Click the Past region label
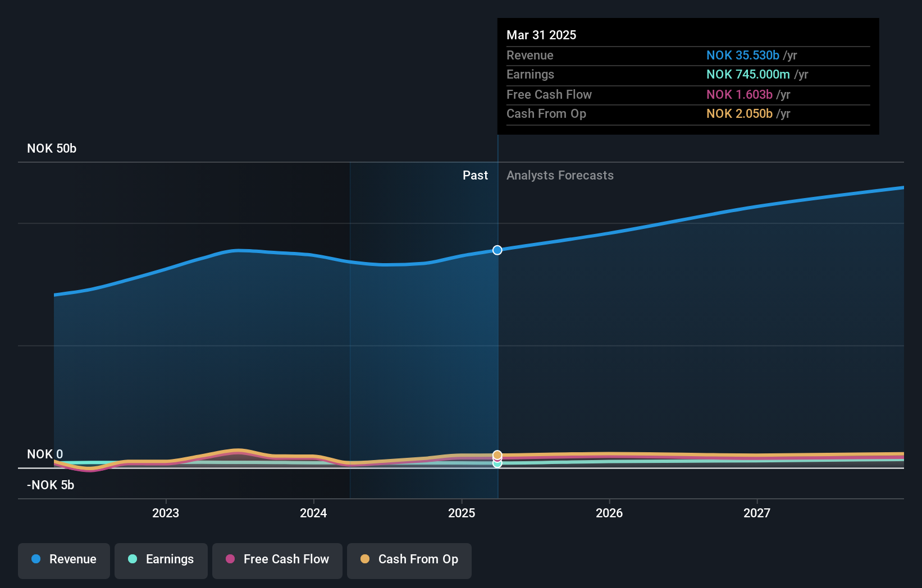This screenshot has width=922, height=588. (475, 176)
